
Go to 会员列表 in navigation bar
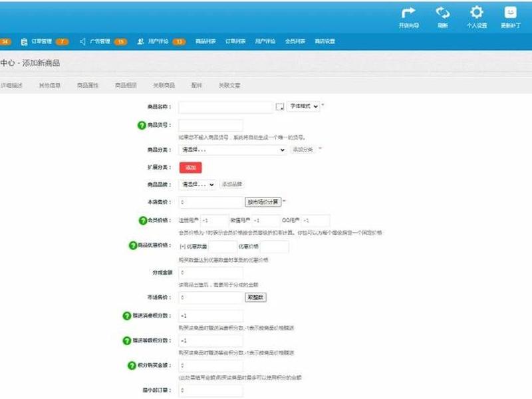coord(295,41)
